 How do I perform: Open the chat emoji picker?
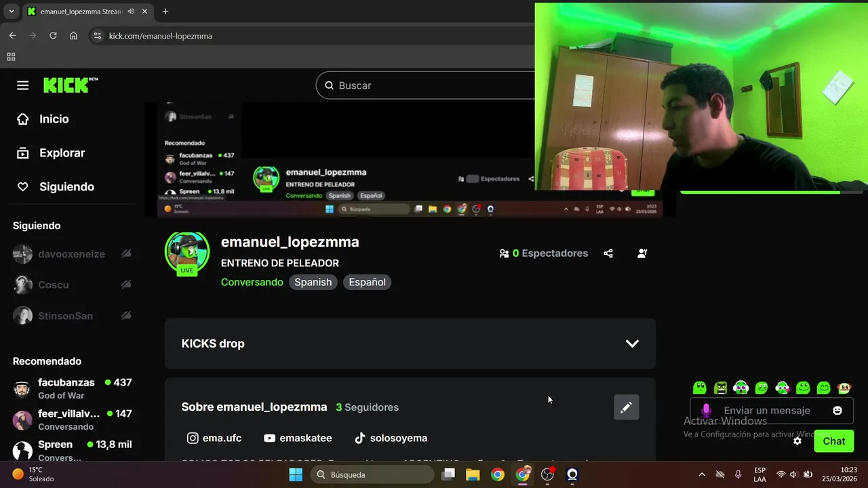point(837,411)
